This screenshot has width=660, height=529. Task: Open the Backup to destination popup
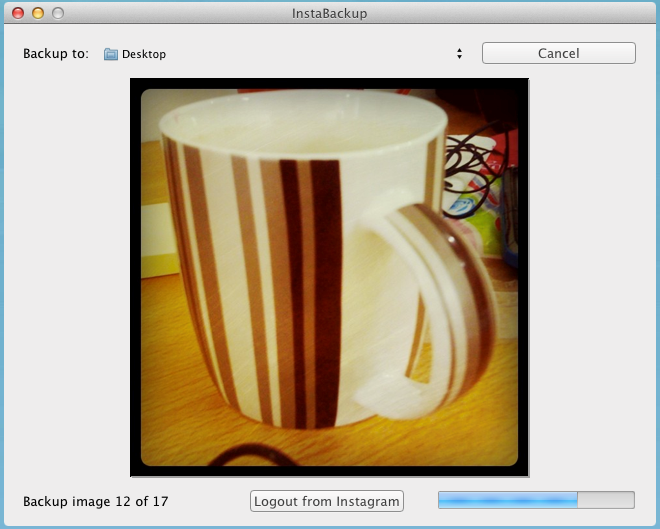(283, 54)
